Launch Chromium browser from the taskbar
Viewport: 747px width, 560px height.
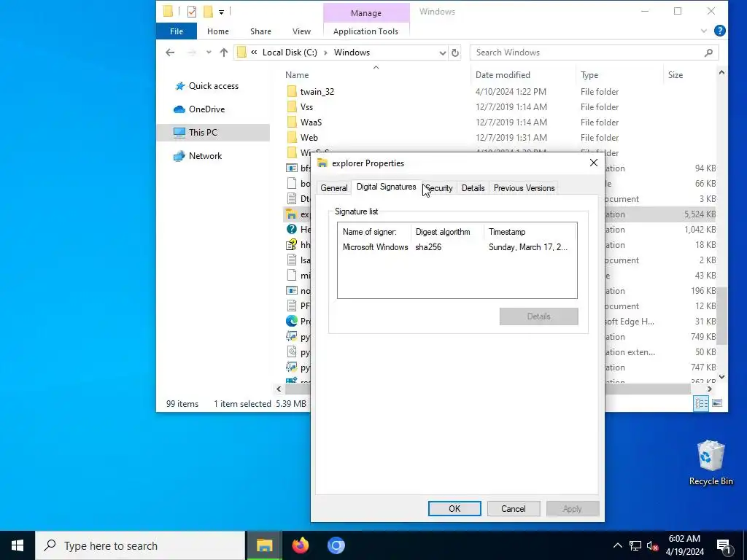click(x=336, y=545)
